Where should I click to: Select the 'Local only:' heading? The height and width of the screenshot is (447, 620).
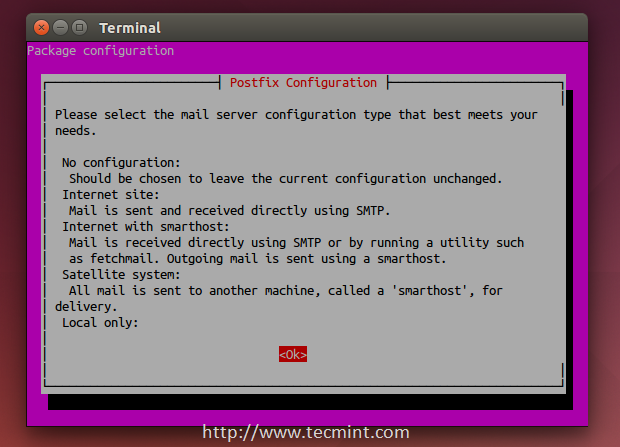pos(100,323)
